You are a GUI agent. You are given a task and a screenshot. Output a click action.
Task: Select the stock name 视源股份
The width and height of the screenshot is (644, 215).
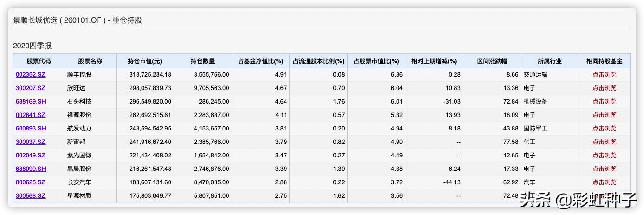click(79, 115)
